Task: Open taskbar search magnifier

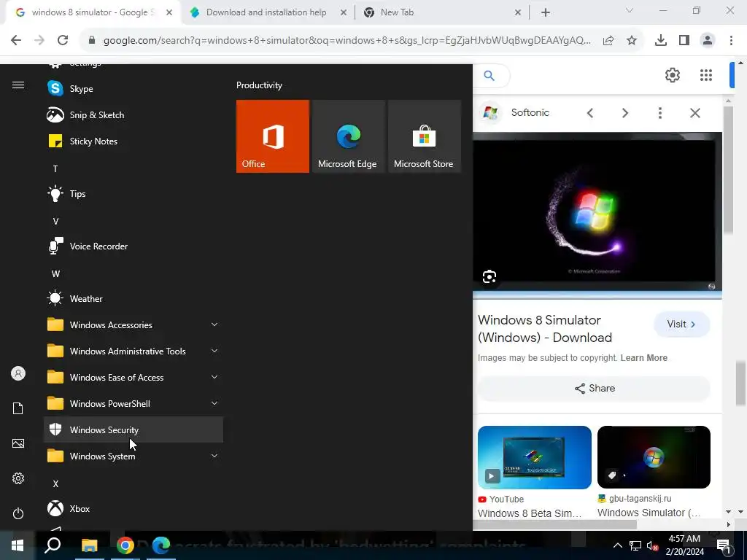Action: (x=53, y=545)
